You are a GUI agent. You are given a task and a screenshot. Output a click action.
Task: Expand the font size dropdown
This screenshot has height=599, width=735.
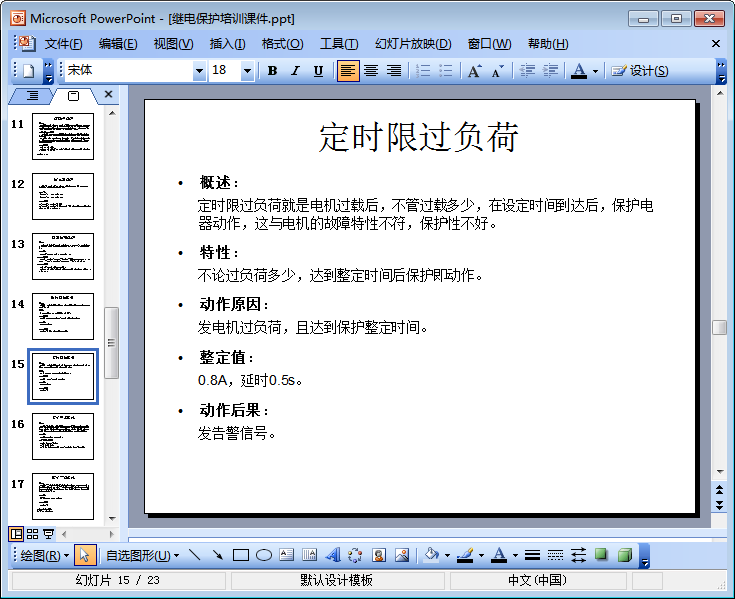tap(247, 71)
